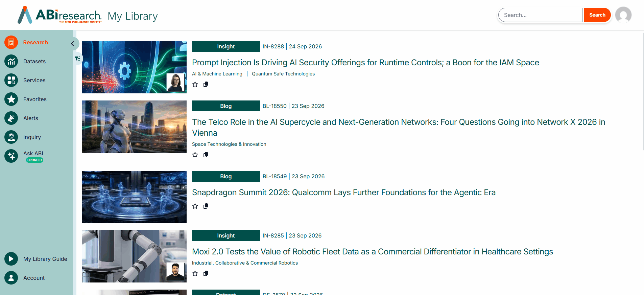The image size is (644, 295).
Task: Open the Alerts megaphone icon
Action: click(x=11, y=118)
